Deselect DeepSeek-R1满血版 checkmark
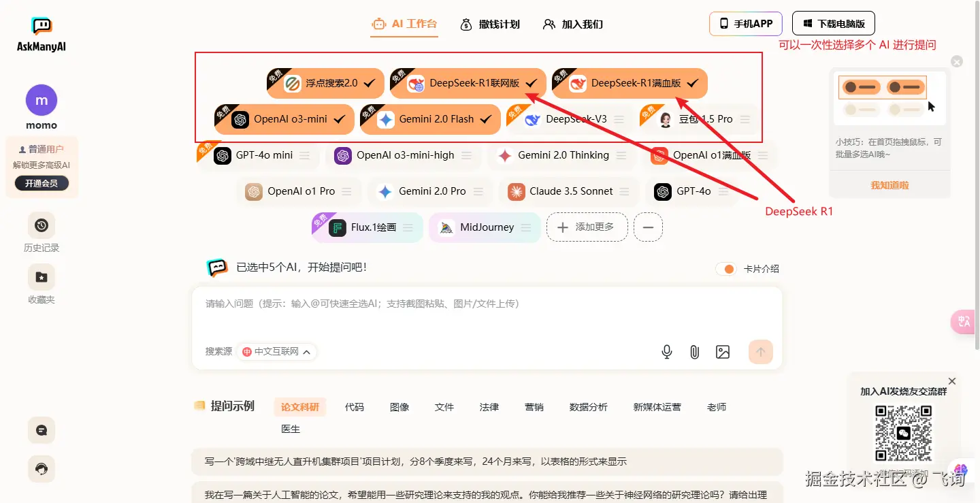 click(693, 83)
